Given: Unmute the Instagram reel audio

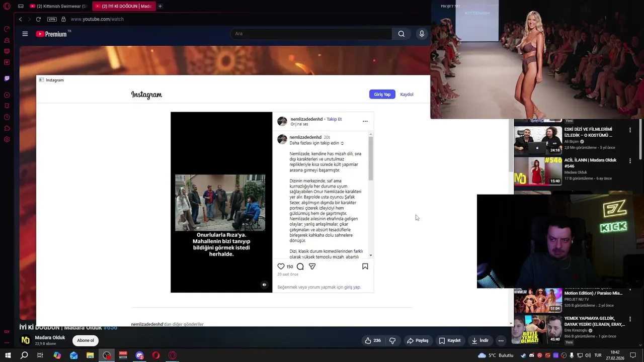Looking at the screenshot, I should pos(264,285).
